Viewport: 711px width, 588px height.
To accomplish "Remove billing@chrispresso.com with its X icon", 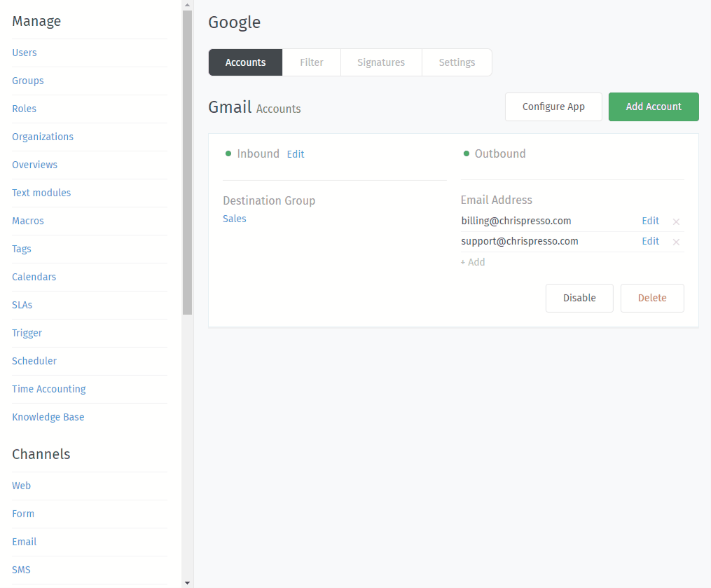I will [676, 221].
